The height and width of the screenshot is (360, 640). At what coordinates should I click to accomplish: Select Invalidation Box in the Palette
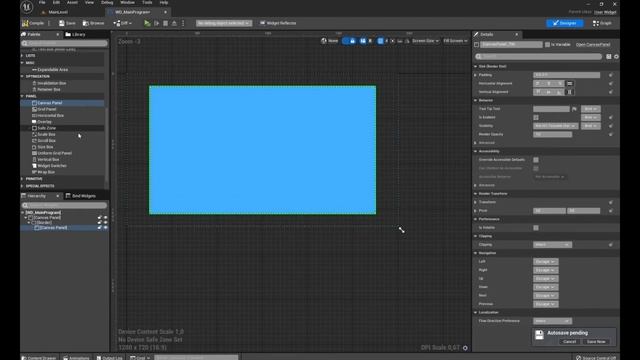(51, 83)
